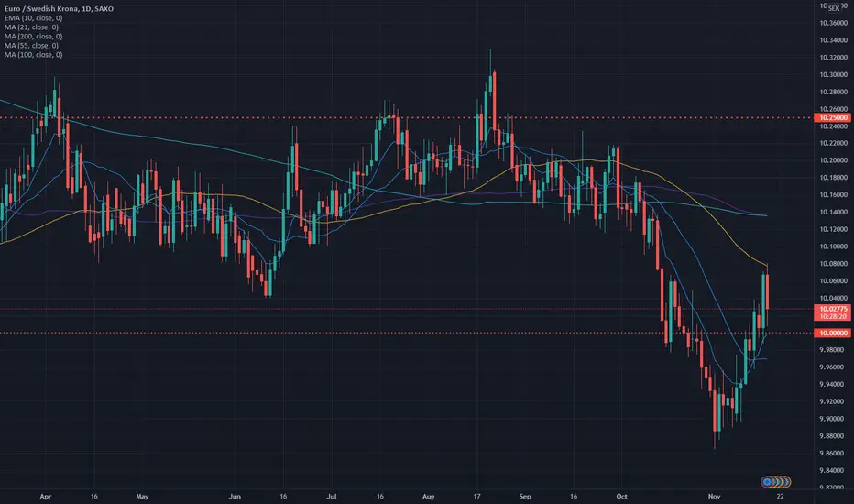854x504 pixels.
Task: Click the 10.06000 value on the price axis
Action: tap(833, 281)
